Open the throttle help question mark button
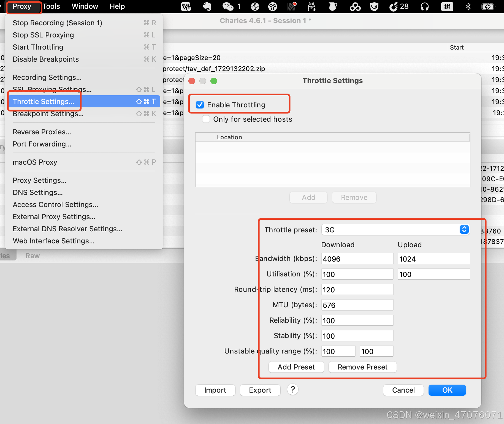Image resolution: width=504 pixels, height=424 pixels. [x=293, y=390]
